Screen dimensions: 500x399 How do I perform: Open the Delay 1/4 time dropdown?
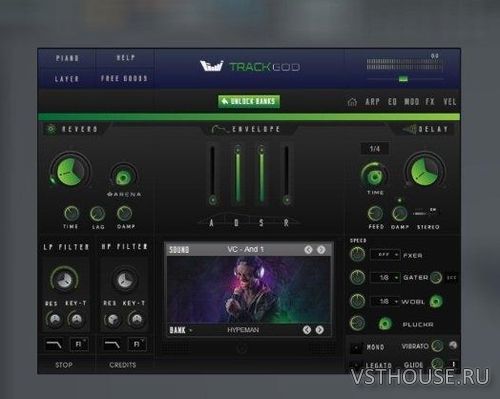click(375, 149)
